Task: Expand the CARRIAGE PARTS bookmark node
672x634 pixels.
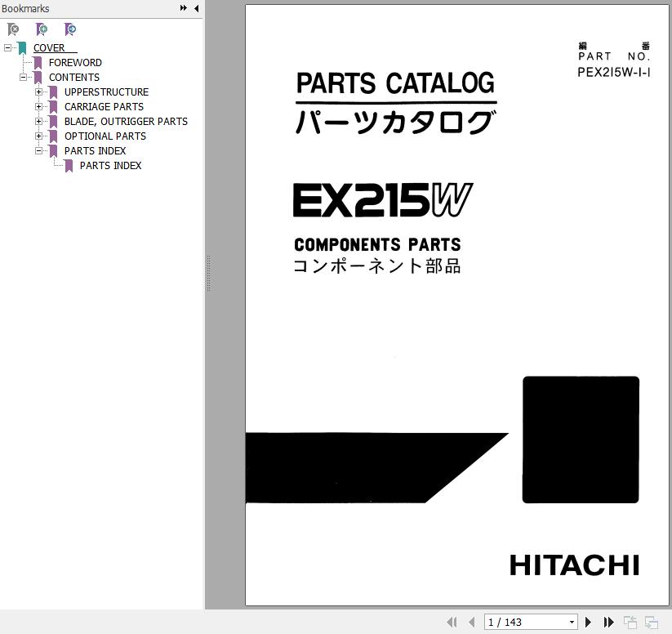Action: (x=38, y=107)
